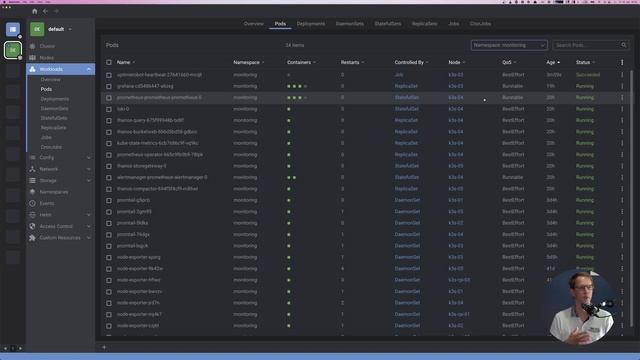Click the Namespaces icon in sidebar
The image size is (640, 360).
coord(33,192)
